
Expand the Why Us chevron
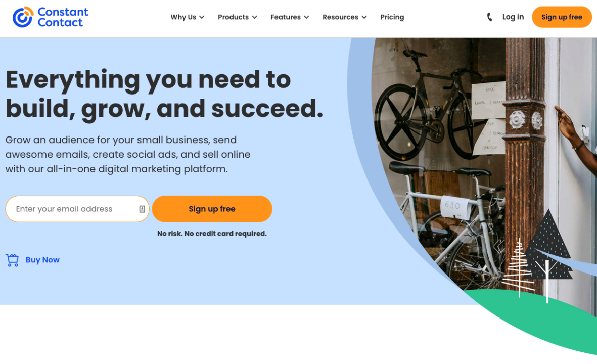(202, 18)
